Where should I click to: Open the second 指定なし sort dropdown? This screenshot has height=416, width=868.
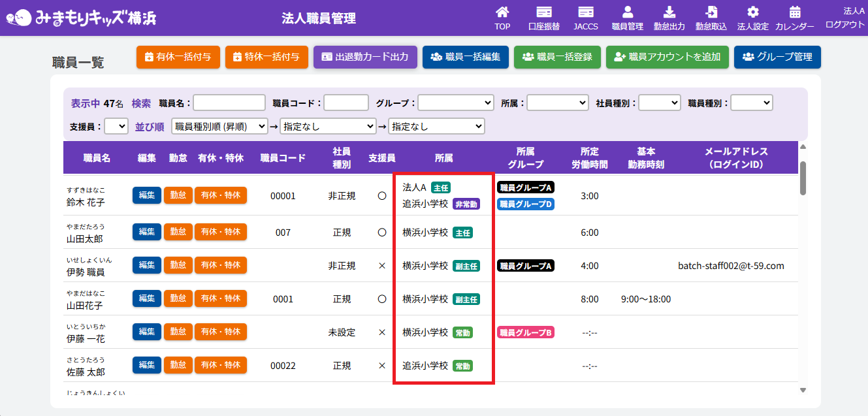point(328,126)
